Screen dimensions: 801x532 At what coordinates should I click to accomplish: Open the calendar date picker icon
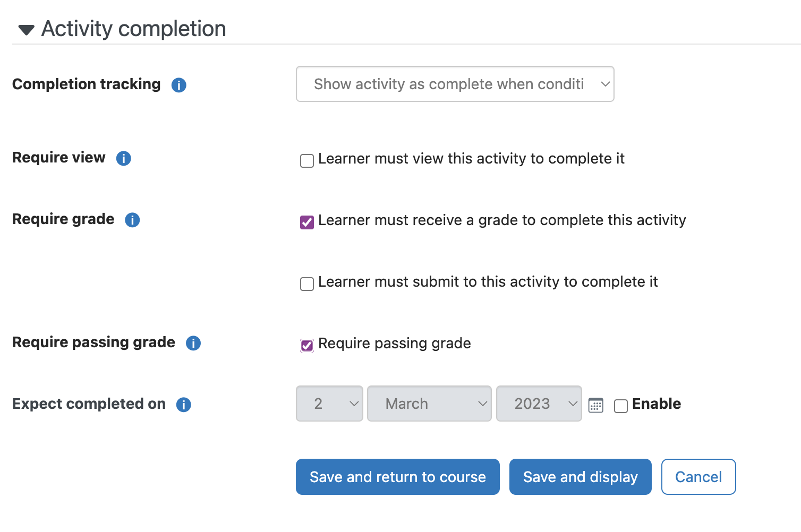[596, 405]
